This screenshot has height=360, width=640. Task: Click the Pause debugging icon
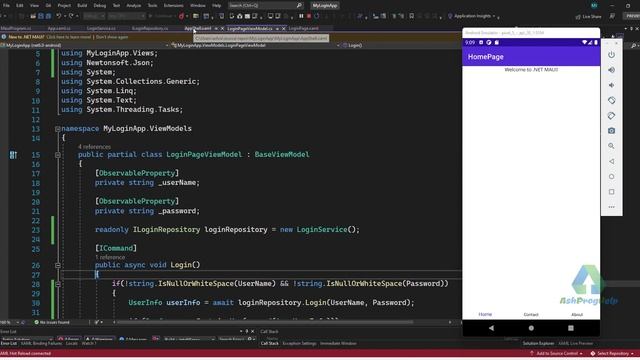(x=301, y=16)
